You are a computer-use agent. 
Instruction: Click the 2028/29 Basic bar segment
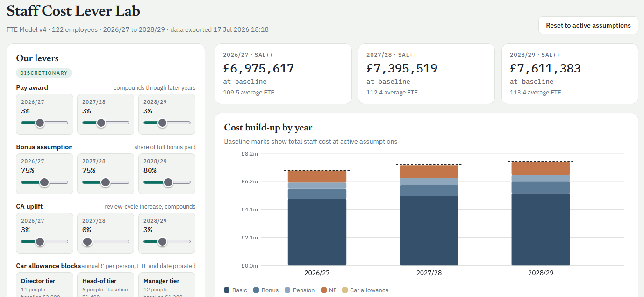541,230
